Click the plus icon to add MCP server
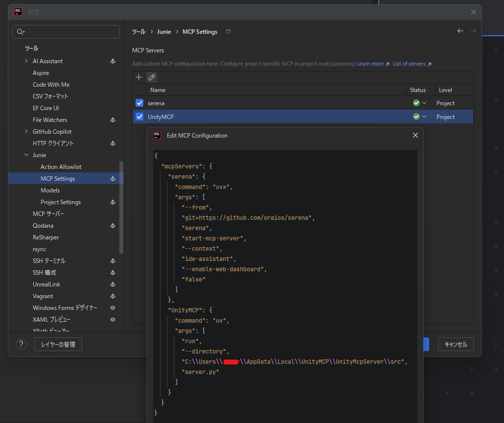 click(x=139, y=77)
